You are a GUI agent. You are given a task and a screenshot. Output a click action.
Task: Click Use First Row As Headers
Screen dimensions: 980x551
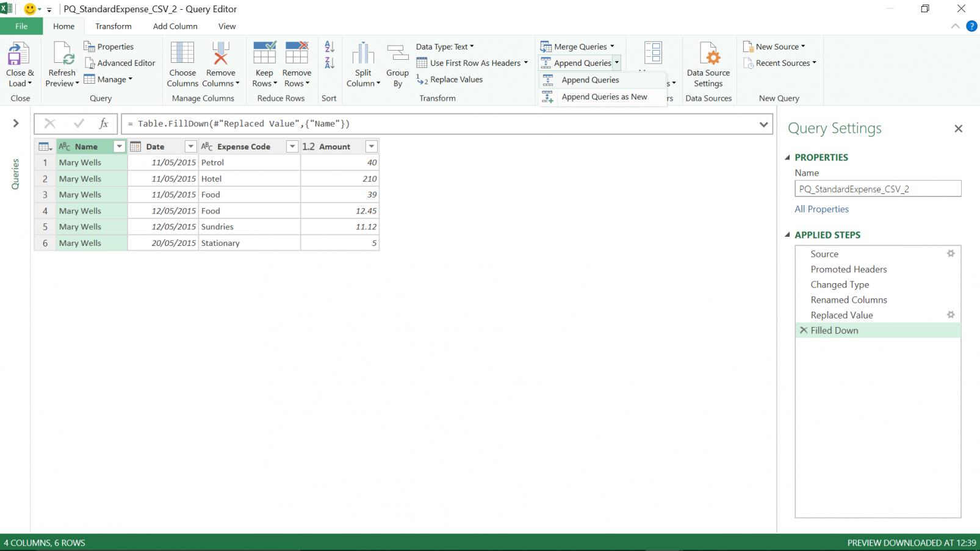click(x=472, y=63)
